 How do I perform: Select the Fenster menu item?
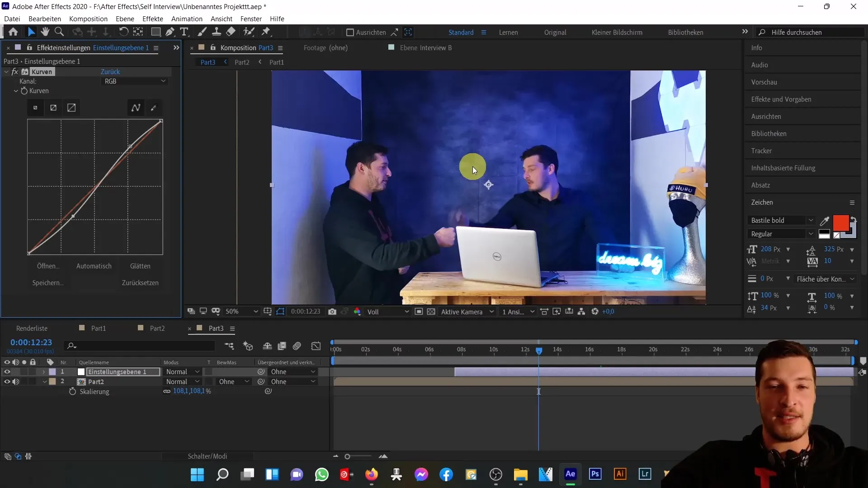pyautogui.click(x=251, y=19)
